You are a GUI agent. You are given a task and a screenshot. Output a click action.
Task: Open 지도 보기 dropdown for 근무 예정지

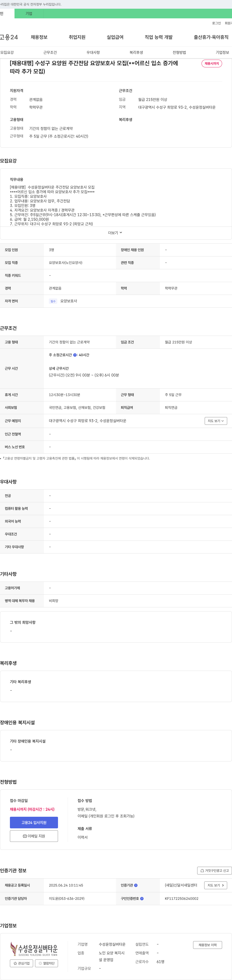(x=216, y=421)
